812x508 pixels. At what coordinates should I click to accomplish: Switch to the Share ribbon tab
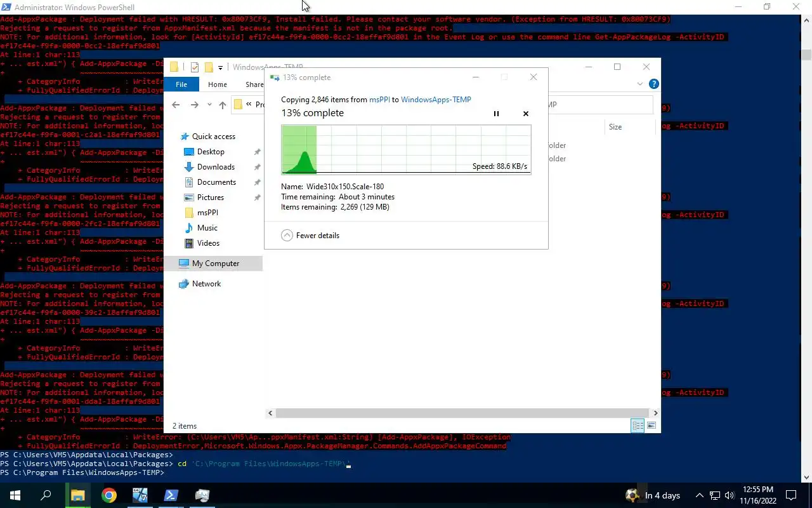click(x=254, y=84)
